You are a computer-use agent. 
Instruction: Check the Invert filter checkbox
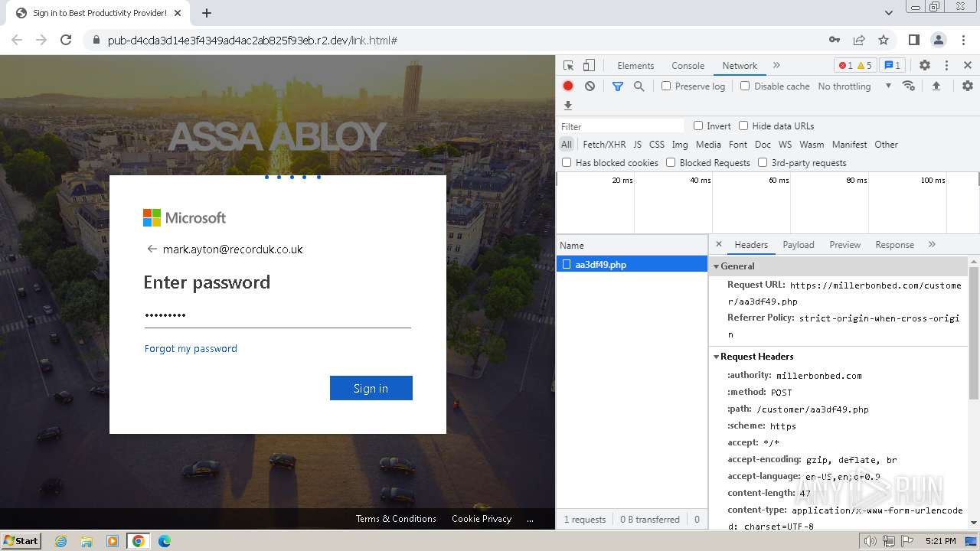[698, 126]
